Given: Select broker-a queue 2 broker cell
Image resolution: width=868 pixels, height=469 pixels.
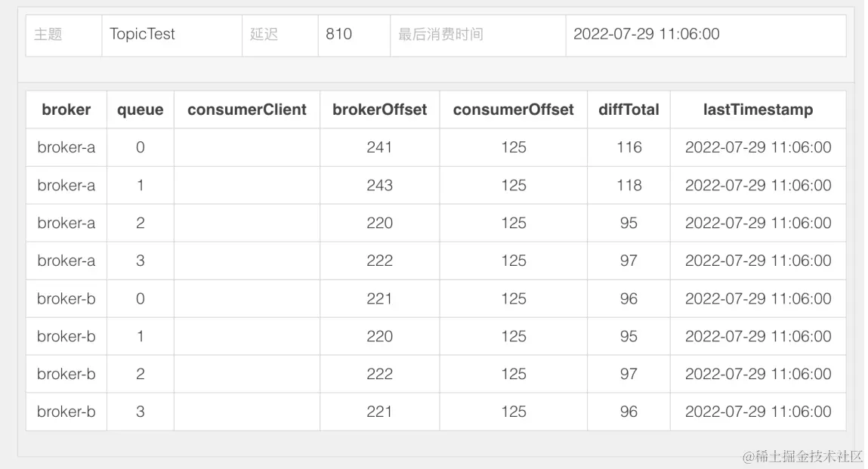Looking at the screenshot, I should point(66,223).
